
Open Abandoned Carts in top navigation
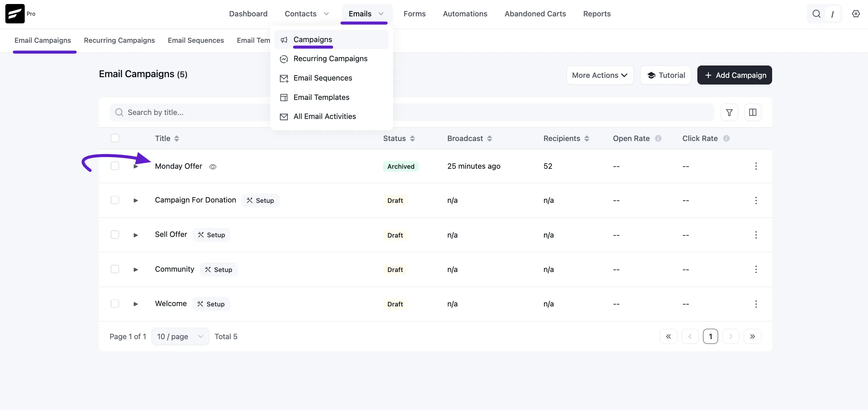coord(535,14)
